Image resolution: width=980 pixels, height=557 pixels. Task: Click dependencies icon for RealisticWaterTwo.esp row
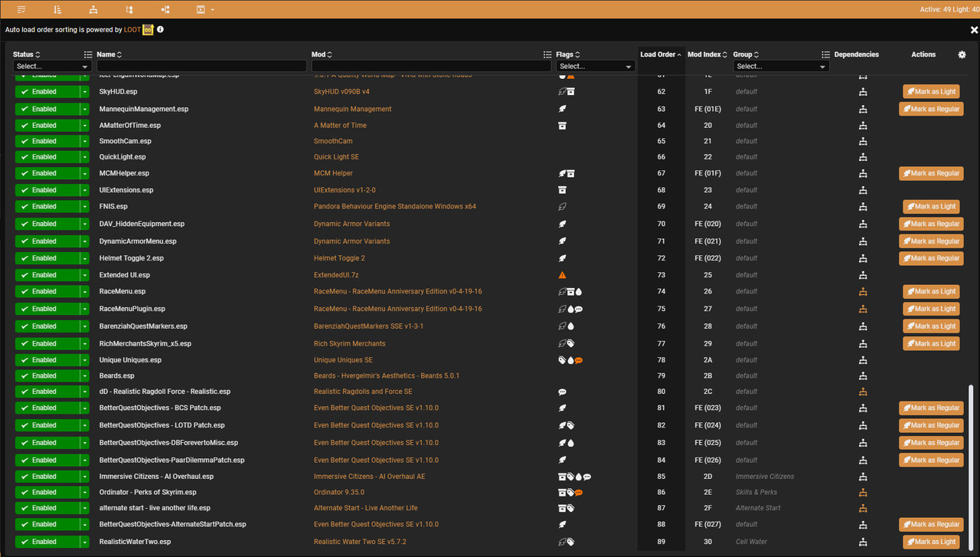point(863,542)
